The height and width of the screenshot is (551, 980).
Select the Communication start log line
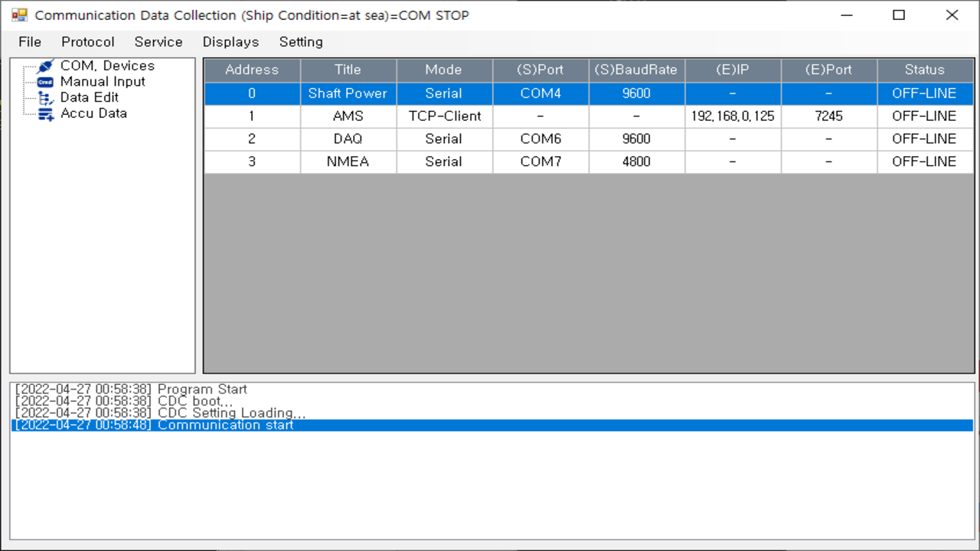[x=492, y=425]
